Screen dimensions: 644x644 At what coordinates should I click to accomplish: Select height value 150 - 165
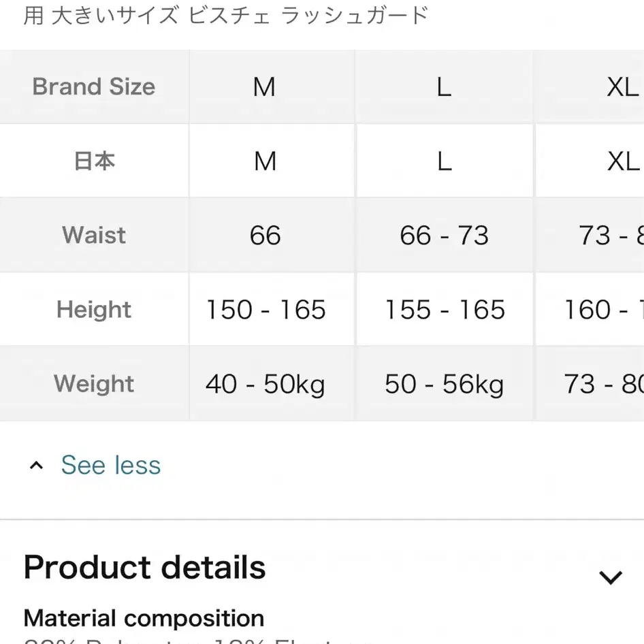tap(265, 309)
